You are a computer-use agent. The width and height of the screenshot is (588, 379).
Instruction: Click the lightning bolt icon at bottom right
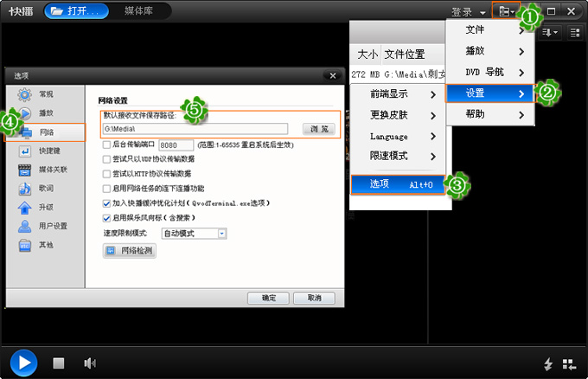tap(548, 364)
